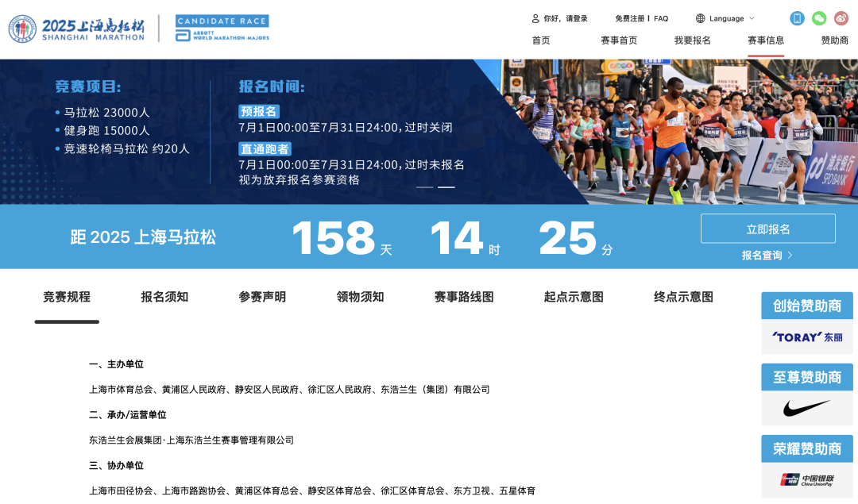Click the 免费注册 link

[x=629, y=18]
